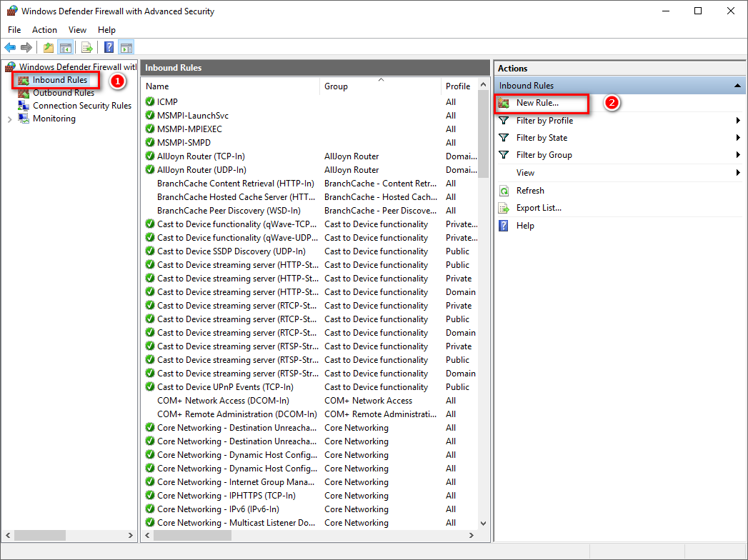748x560 pixels.
Task: Toggle the Actions pane visibility icon
Action: tap(126, 47)
